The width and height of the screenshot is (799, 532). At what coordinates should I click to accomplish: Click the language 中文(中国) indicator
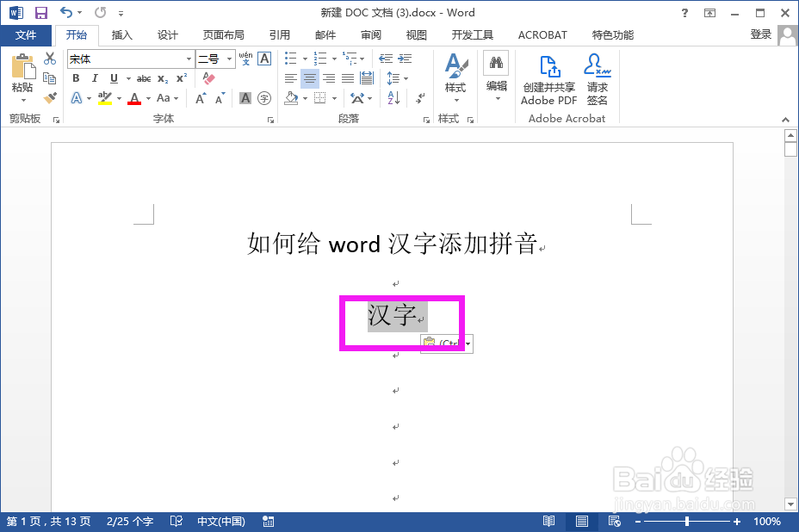tap(221, 522)
